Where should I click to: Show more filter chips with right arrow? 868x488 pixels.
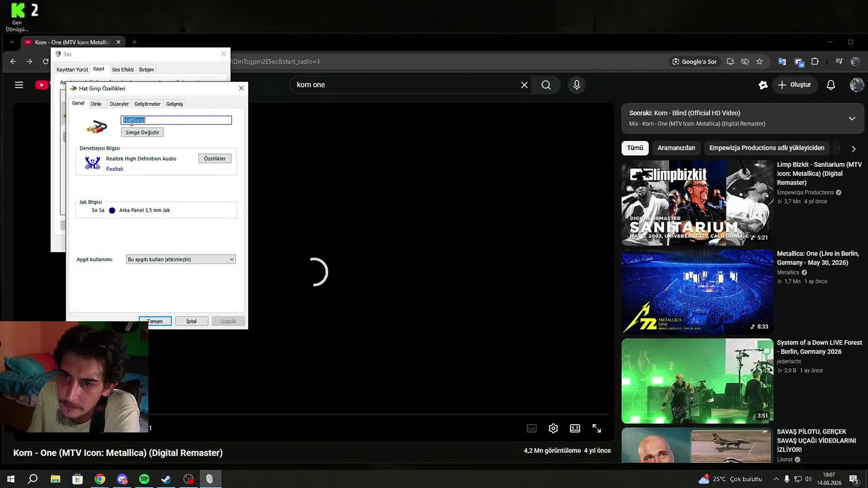[x=854, y=148]
